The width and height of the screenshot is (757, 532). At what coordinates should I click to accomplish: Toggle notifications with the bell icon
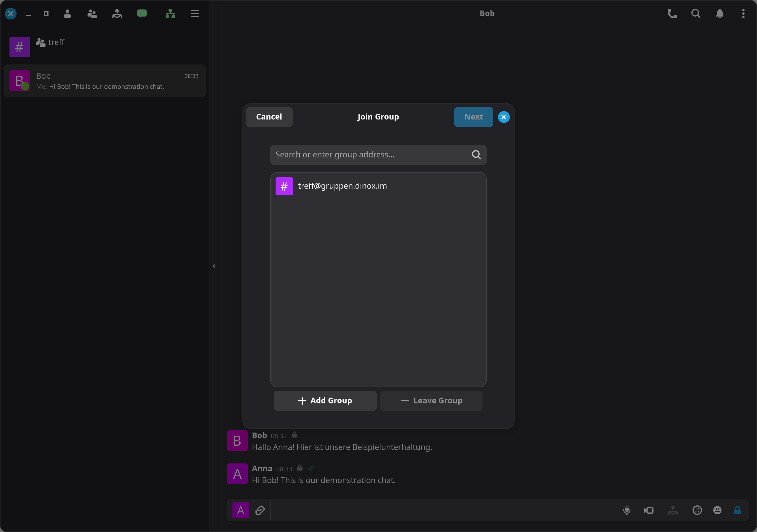(719, 14)
